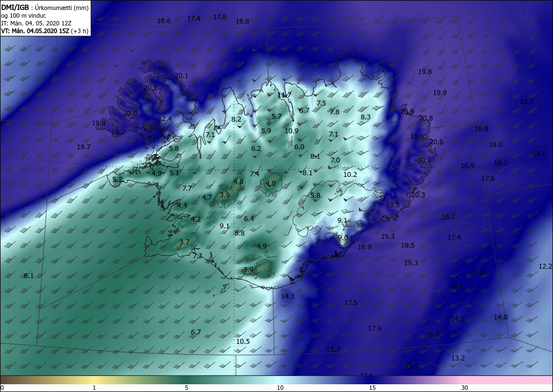Viewport: 553px width, 392px height.
Task: Click the map value '20.8'
Action: click(x=426, y=118)
